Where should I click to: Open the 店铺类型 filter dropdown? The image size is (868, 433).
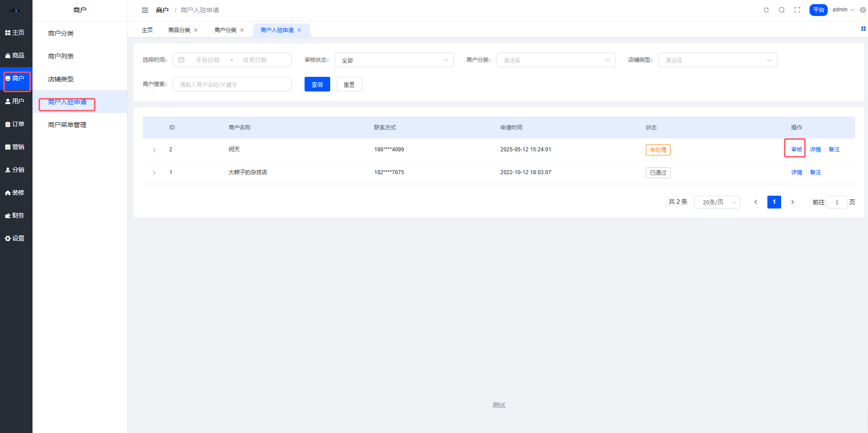click(x=718, y=60)
